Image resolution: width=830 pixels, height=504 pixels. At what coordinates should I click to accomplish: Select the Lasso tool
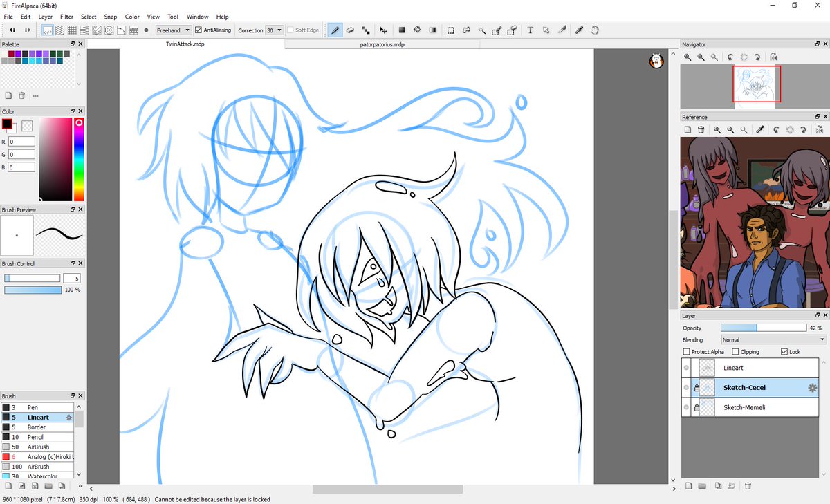tap(466, 30)
